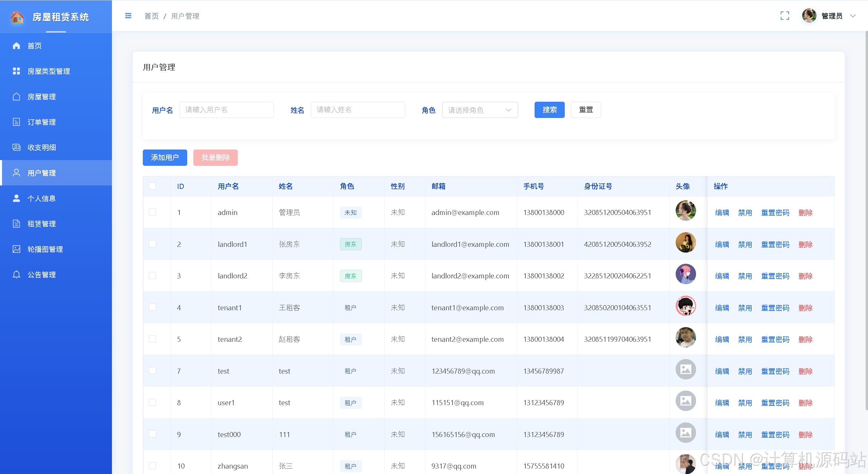Toggle fullscreen mode icon
Screen dimensions: 868x474
coord(785,16)
